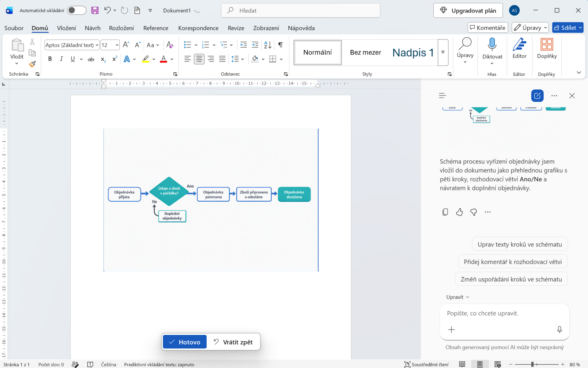Screen dimensions: 588x368
Task: Open the text highlight color picker
Action: 154,59
